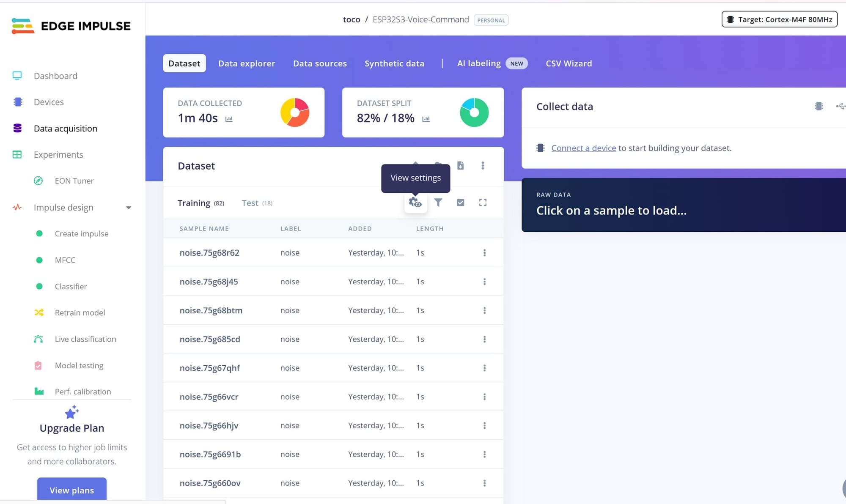Click the data collected pie chart
Viewport: 846px width, 504px height.
click(x=295, y=112)
